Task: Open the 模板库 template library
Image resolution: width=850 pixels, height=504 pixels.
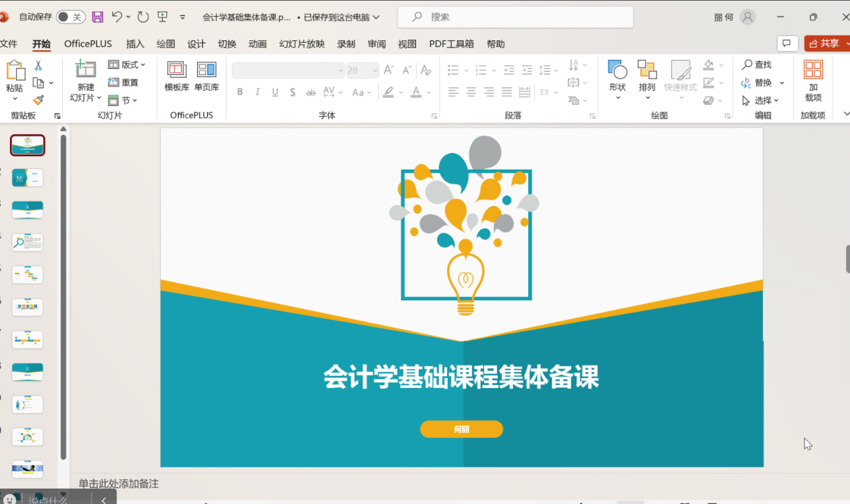Action: click(x=177, y=76)
